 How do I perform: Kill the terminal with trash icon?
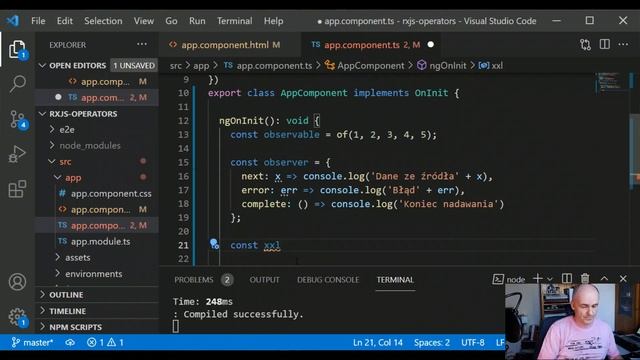pos(585,278)
